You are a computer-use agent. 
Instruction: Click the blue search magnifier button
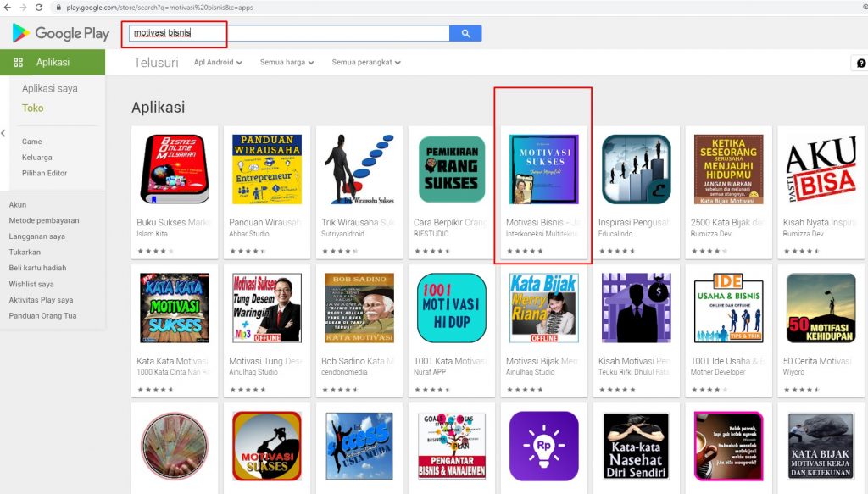click(x=465, y=33)
